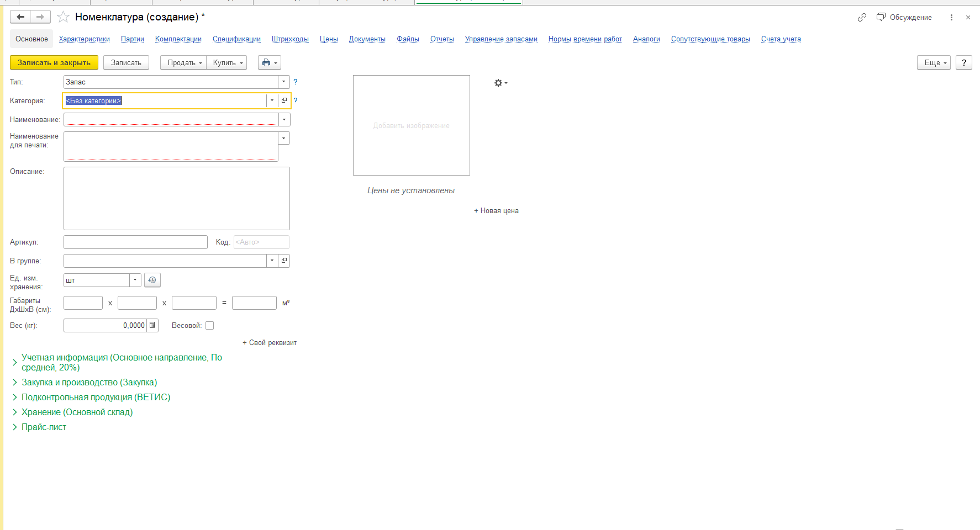Open category selection form icon
The width and height of the screenshot is (980, 530).
point(284,100)
